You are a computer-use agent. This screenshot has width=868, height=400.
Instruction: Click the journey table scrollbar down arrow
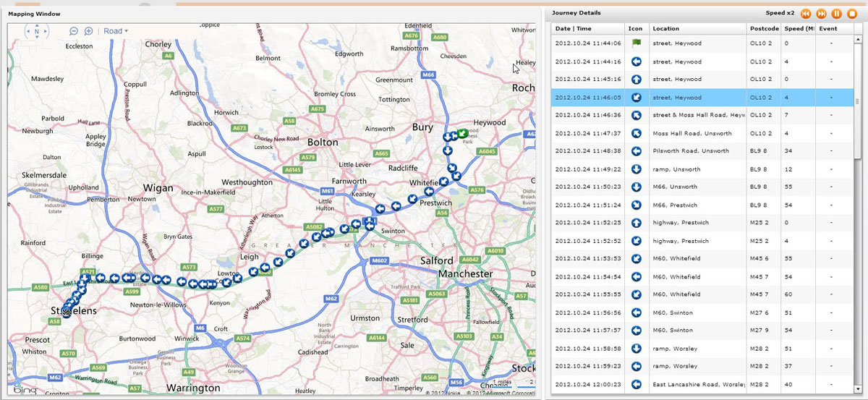pyautogui.click(x=858, y=388)
